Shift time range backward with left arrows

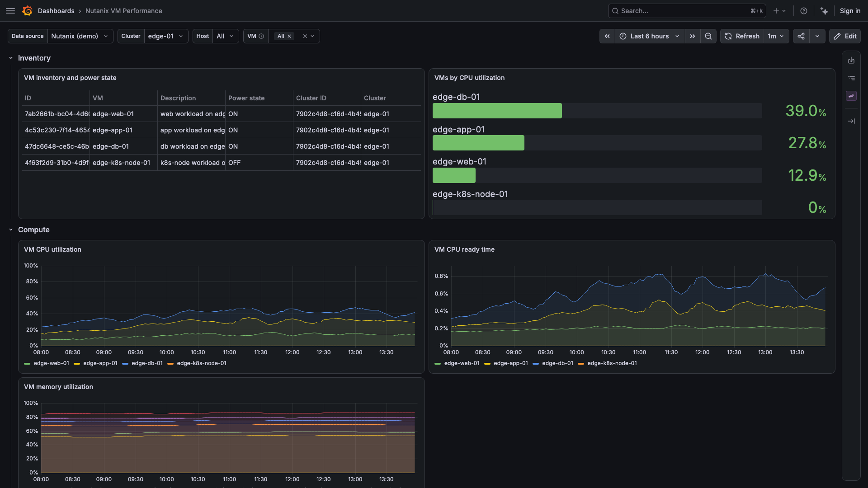coord(607,36)
